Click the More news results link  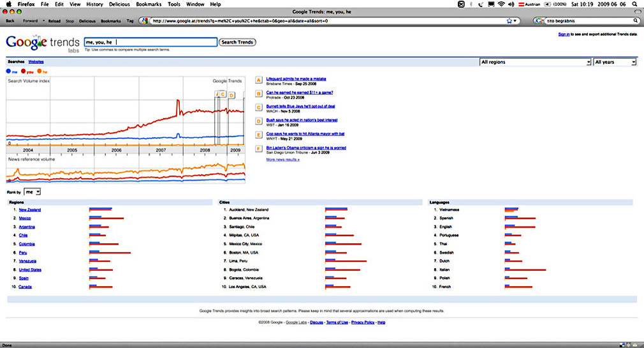pos(282,160)
